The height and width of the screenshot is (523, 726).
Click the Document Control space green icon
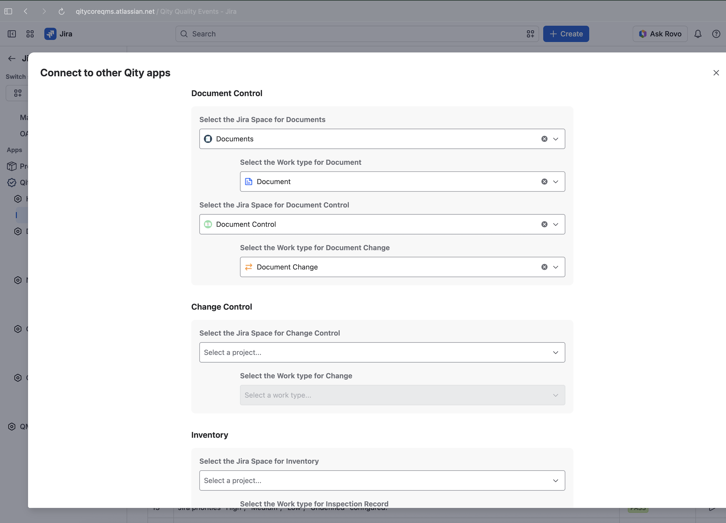[x=208, y=224]
